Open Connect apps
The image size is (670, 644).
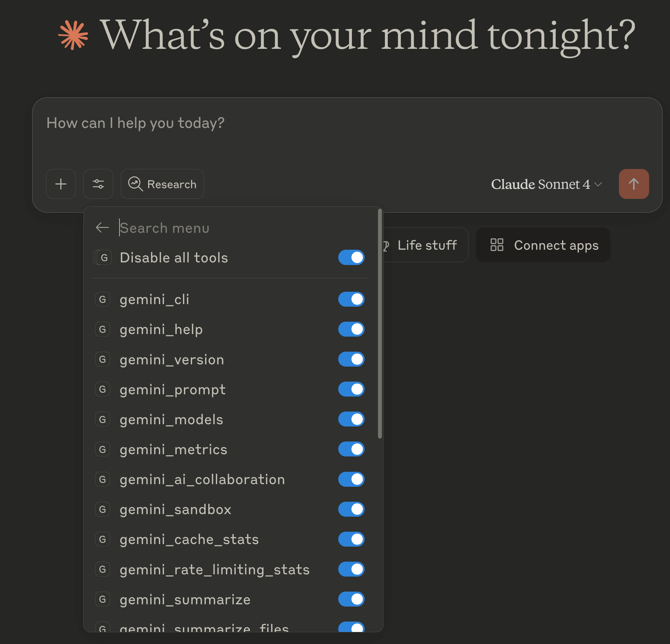[544, 245]
